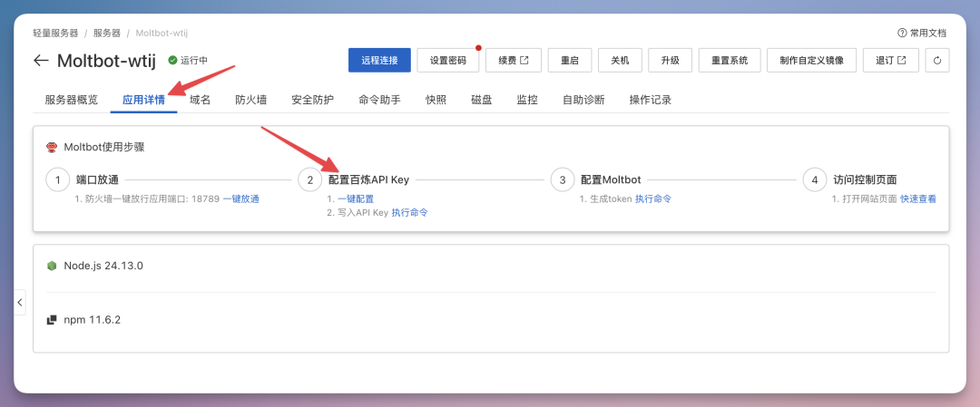Click the 远程连接 button
Image resolution: width=980 pixels, height=407 pixels.
379,61
